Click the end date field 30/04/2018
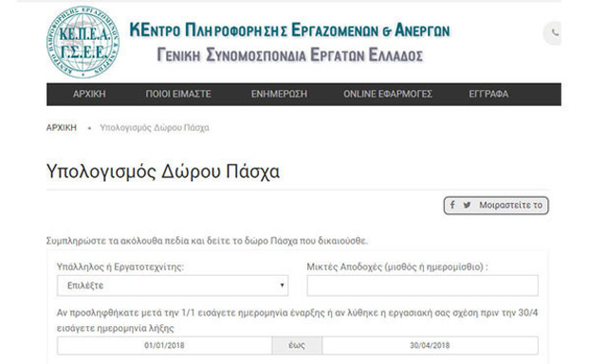Viewport: 589px width, 364px height. [x=430, y=345]
